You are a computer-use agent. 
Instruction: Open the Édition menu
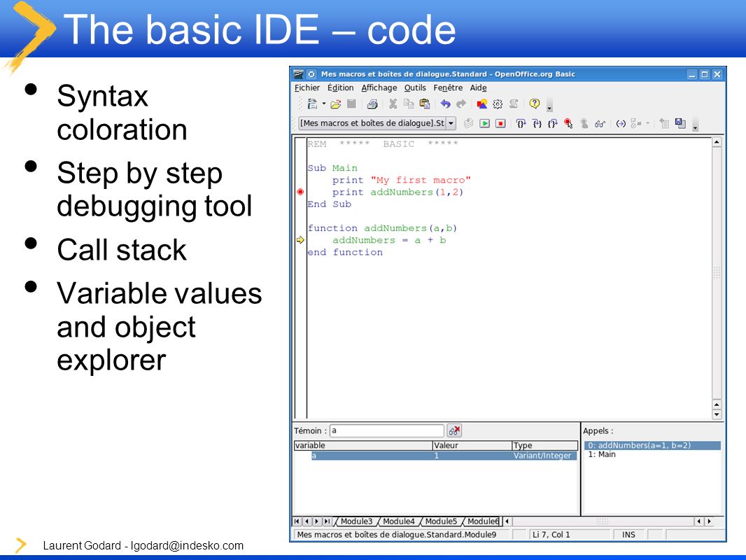[x=340, y=87]
